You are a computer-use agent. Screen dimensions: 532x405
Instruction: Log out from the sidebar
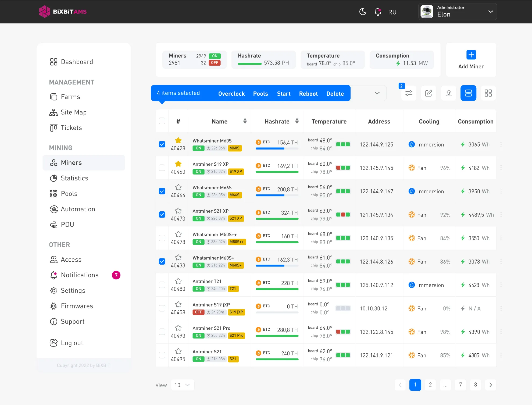66,343
